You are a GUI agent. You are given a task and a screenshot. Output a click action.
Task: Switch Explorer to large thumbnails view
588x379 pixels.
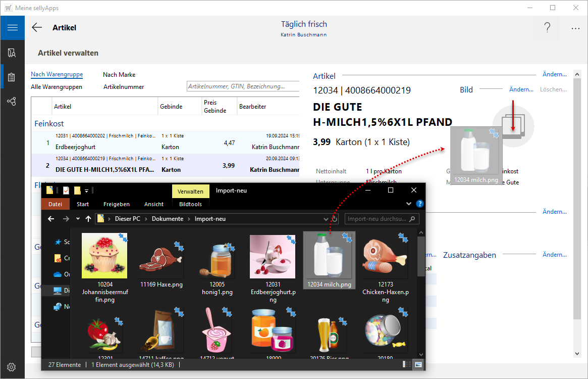pos(418,364)
